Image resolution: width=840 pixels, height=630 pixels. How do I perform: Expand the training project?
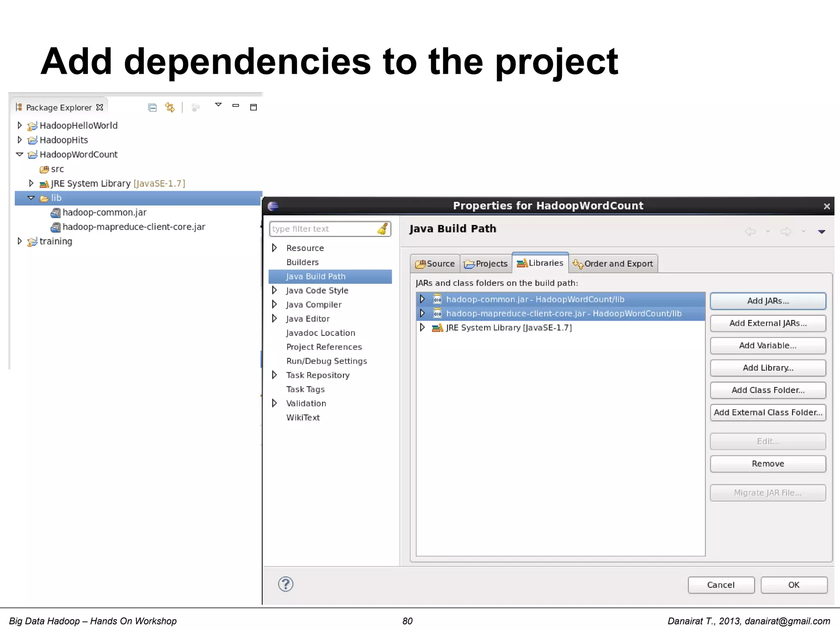19,241
